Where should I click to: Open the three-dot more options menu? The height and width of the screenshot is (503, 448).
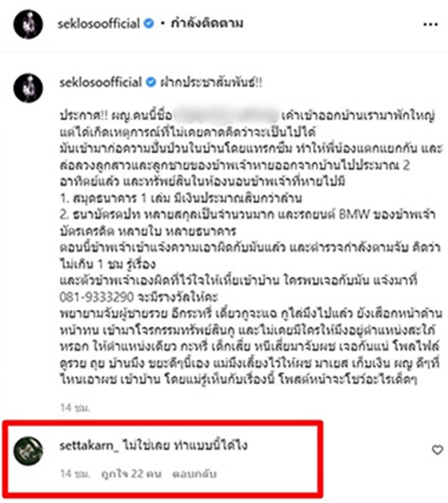[x=430, y=24]
